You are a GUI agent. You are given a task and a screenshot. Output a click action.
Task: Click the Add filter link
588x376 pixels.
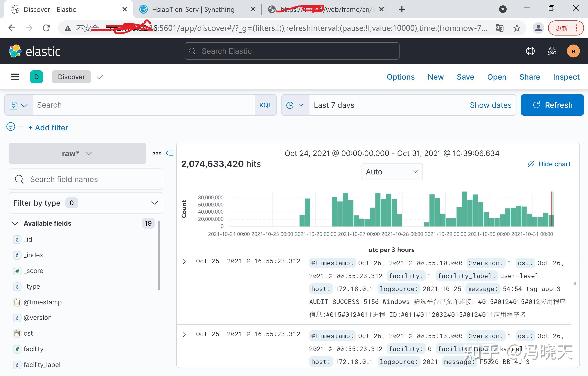coord(48,127)
